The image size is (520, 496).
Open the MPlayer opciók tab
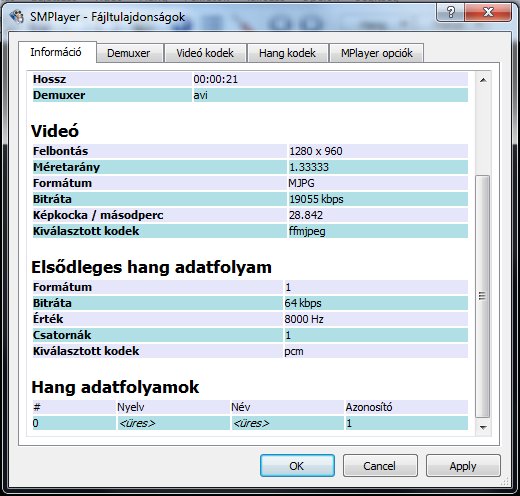pyautogui.click(x=377, y=53)
